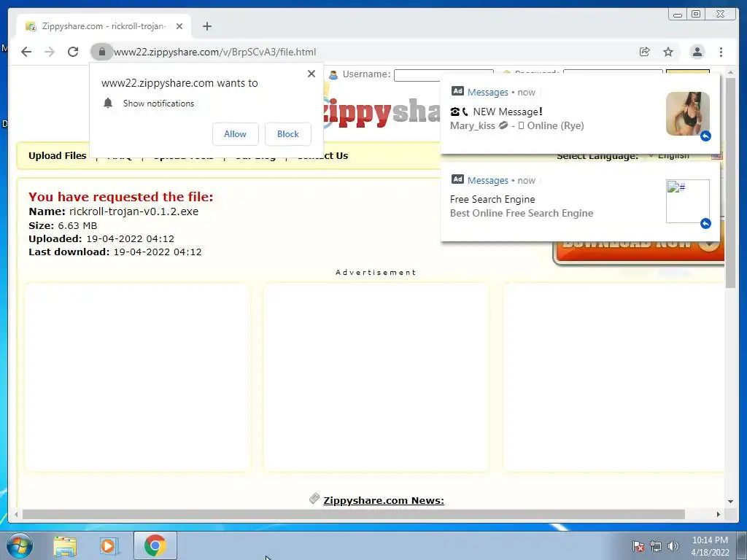The width and height of the screenshot is (747, 560).
Task: Click the Ad badge on Free Search Engine notification
Action: 457,179
